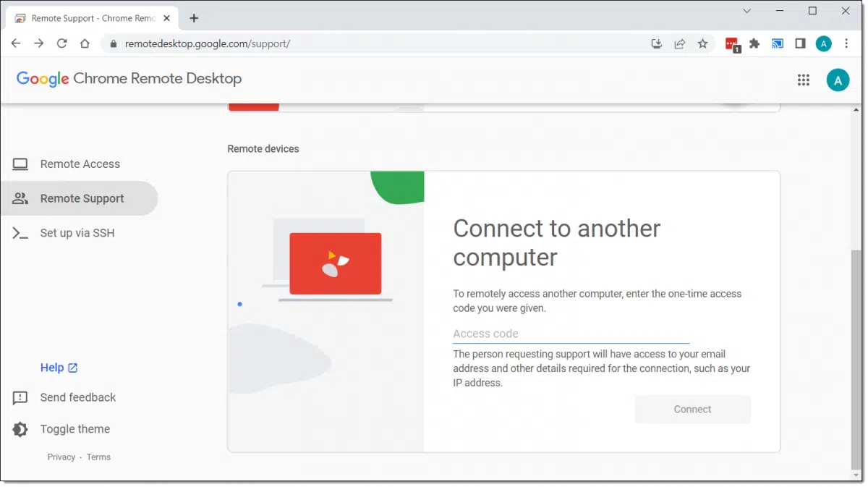Reload the page with the refresh icon
Image resolution: width=868 pixels, height=487 pixels.
[62, 43]
